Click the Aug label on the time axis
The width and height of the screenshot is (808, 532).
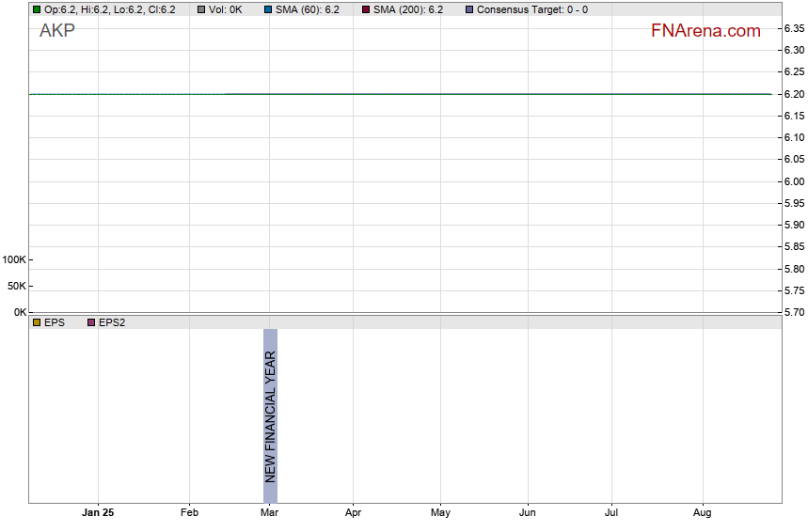tap(702, 513)
